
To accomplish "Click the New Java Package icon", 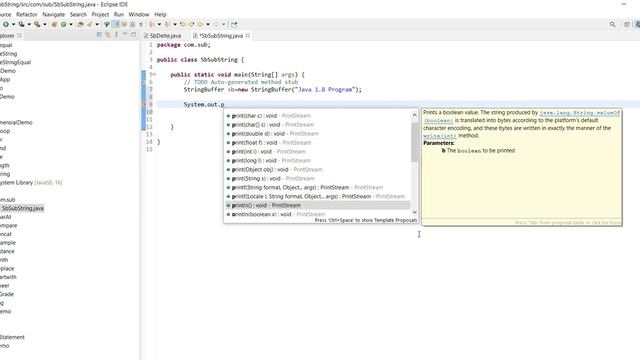I will (x=54, y=24).
